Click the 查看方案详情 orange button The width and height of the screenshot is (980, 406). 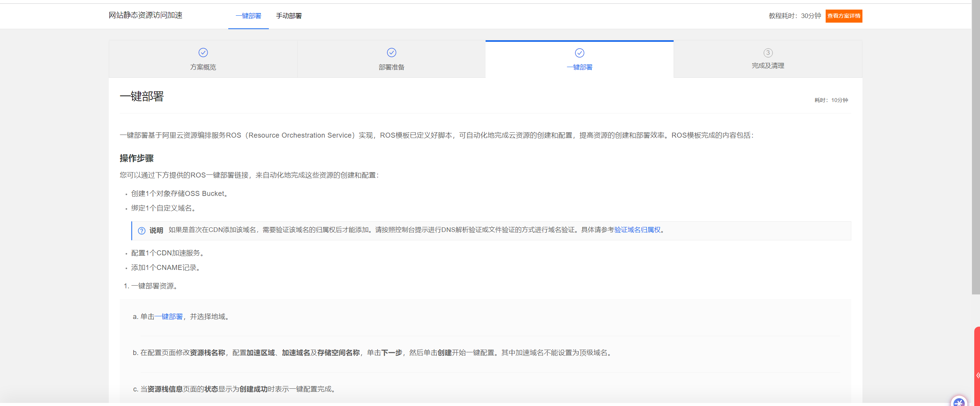coord(844,16)
